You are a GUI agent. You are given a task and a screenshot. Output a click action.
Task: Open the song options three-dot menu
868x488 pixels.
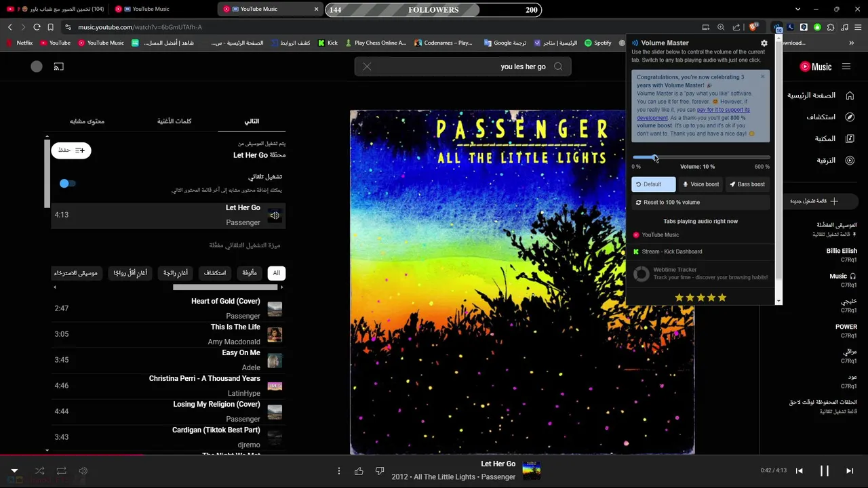coord(338,471)
